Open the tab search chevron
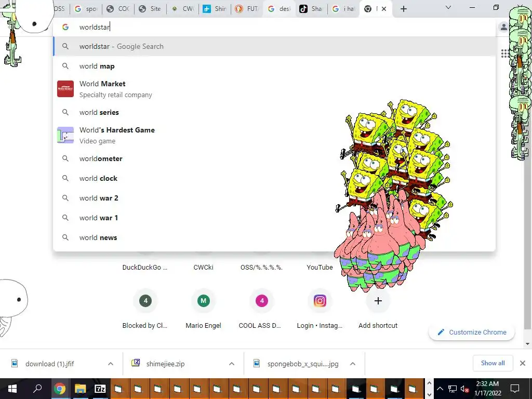Viewport: 532px width, 399px height. (x=448, y=7)
